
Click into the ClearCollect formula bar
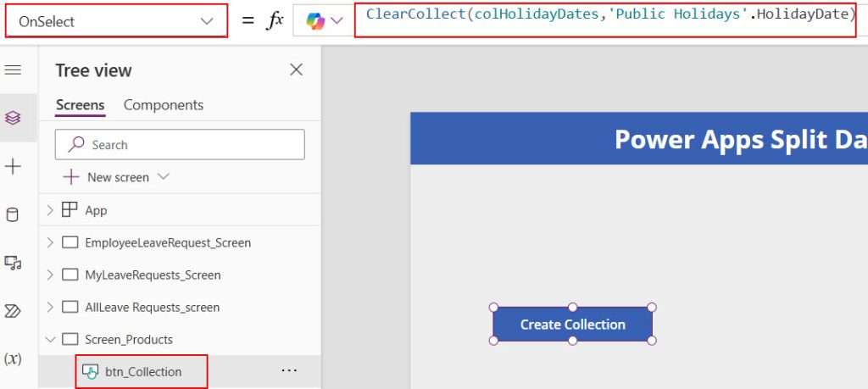pos(605,20)
